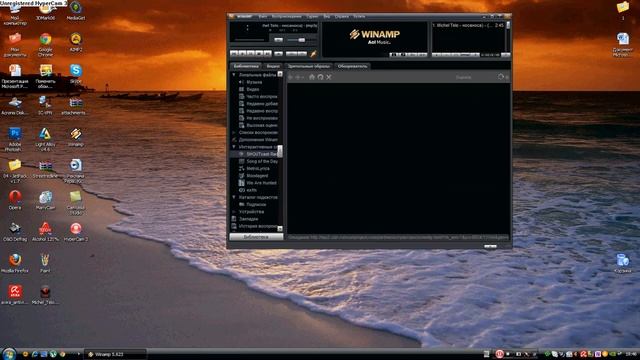Open the MediaGet desktop icon
The image size is (640, 360).
pyautogui.click(x=76, y=11)
